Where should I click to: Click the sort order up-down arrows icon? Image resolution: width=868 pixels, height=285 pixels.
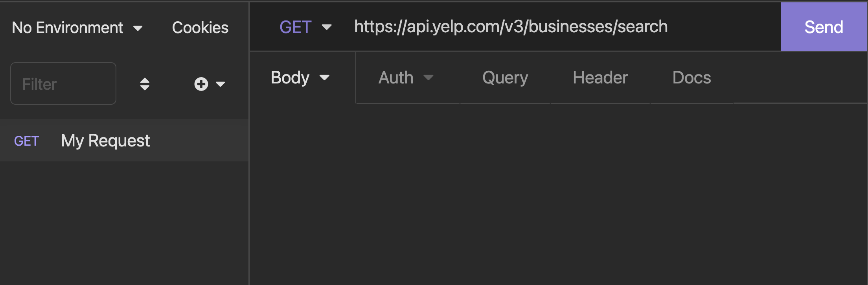145,84
